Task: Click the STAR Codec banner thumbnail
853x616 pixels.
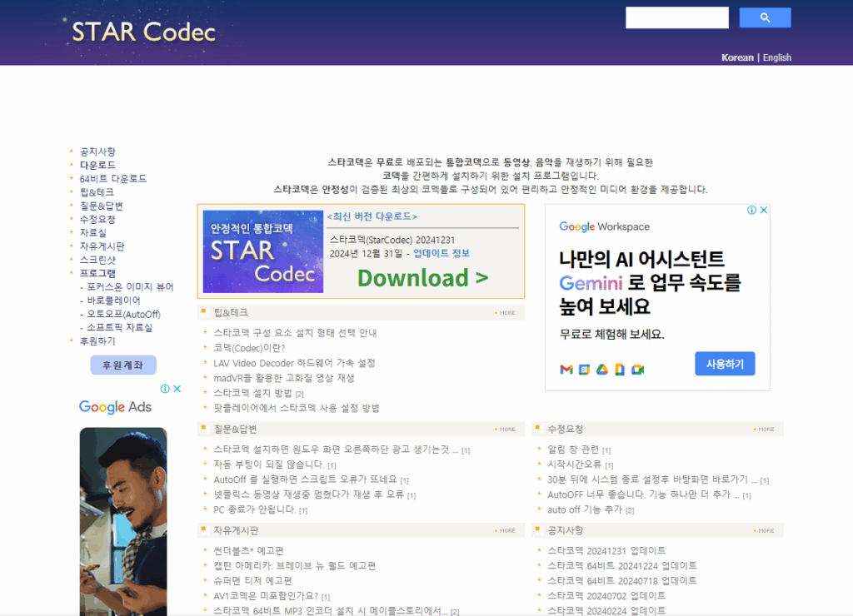Action: (x=262, y=251)
